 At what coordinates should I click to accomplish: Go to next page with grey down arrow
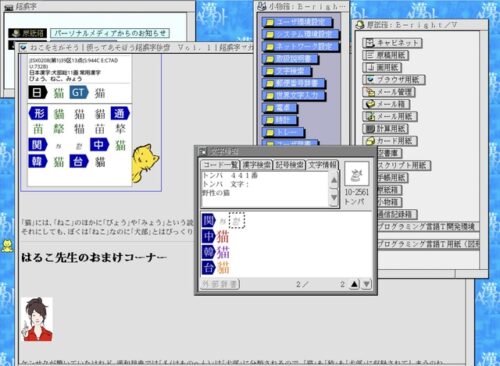tap(366, 284)
